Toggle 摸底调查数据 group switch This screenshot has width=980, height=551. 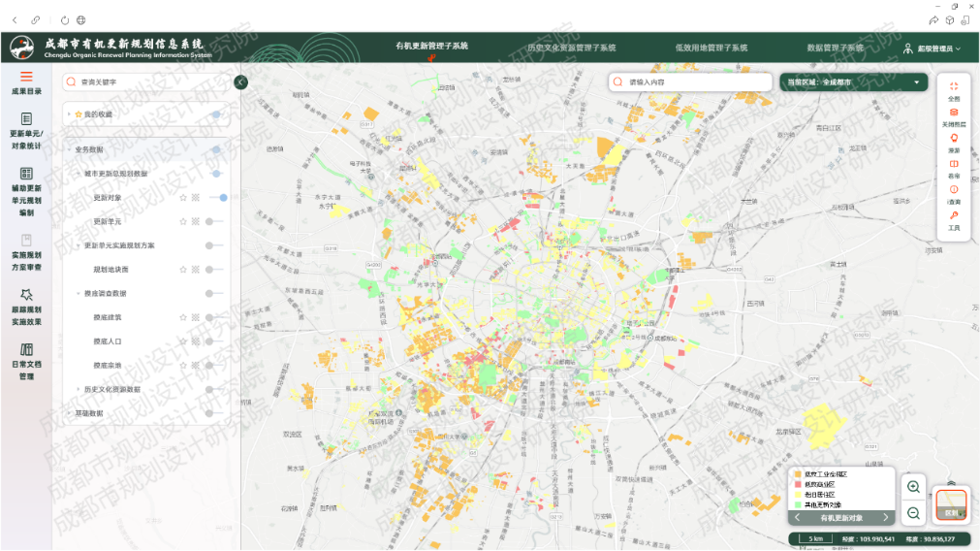click(x=214, y=293)
